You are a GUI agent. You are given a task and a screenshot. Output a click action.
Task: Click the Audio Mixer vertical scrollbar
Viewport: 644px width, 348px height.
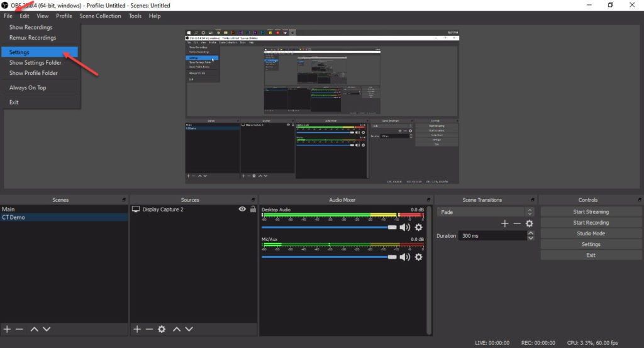coord(429,271)
